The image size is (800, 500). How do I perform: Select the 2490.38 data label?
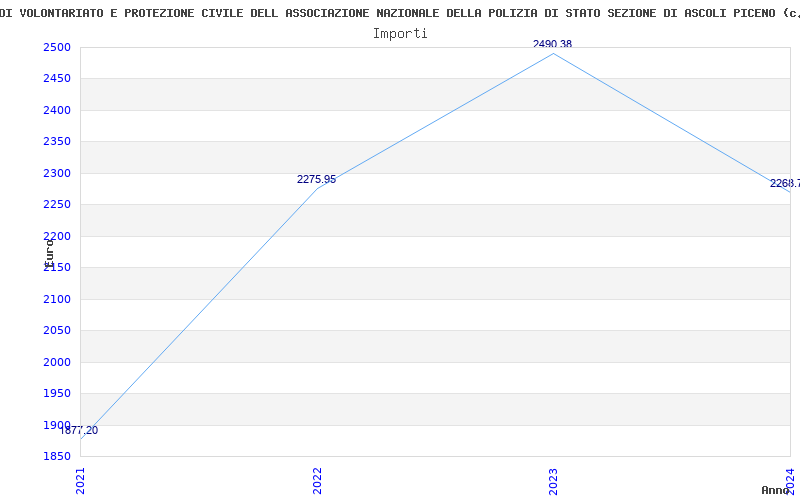coord(553,44)
